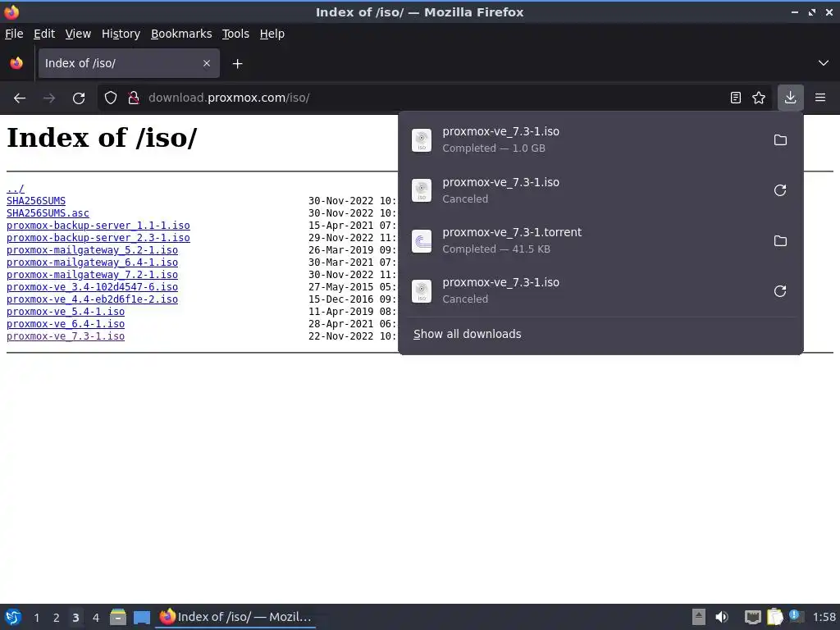
Task: Download proxmox-backup-server_1.1-1.iso link
Action: 98,226
